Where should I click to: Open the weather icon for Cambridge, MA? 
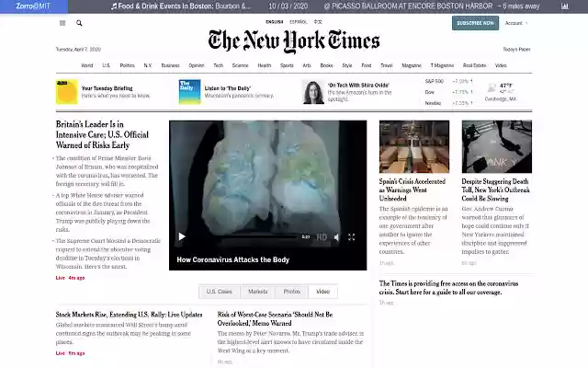492,88
